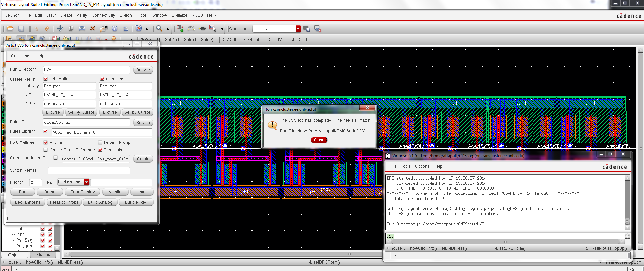Toggle the Terminals checkbox

coord(100,150)
